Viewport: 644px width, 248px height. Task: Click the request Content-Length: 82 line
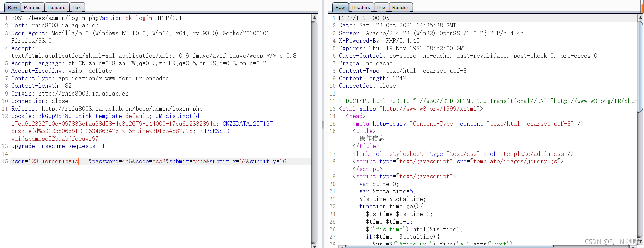click(42, 86)
